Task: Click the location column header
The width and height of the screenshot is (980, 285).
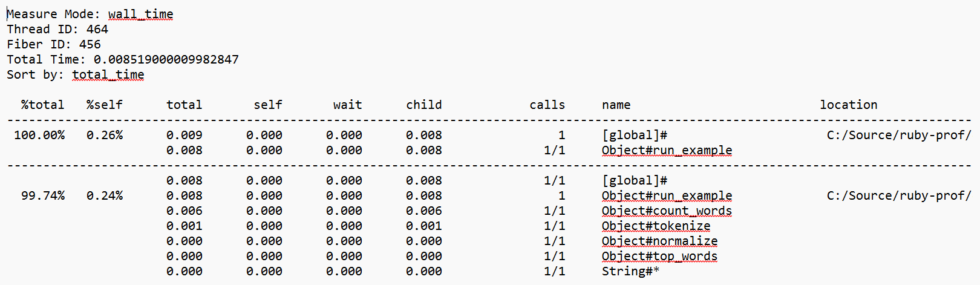Action: coord(848,105)
